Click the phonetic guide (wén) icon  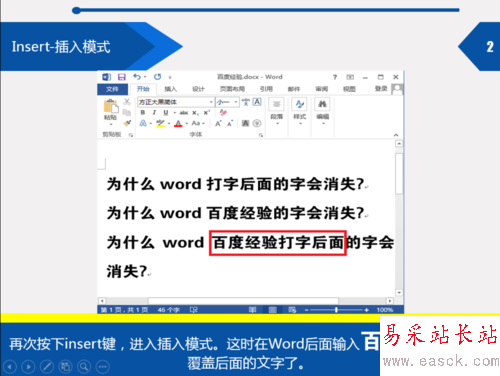click(246, 102)
